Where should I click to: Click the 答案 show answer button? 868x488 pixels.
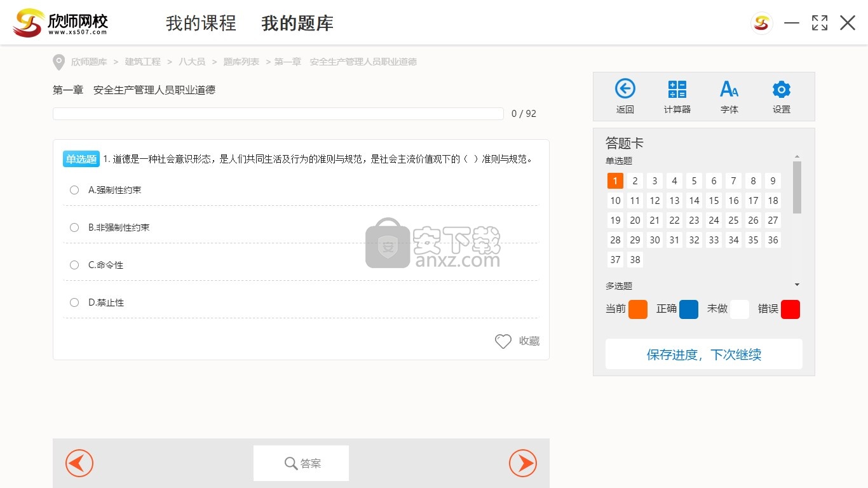[x=301, y=463]
